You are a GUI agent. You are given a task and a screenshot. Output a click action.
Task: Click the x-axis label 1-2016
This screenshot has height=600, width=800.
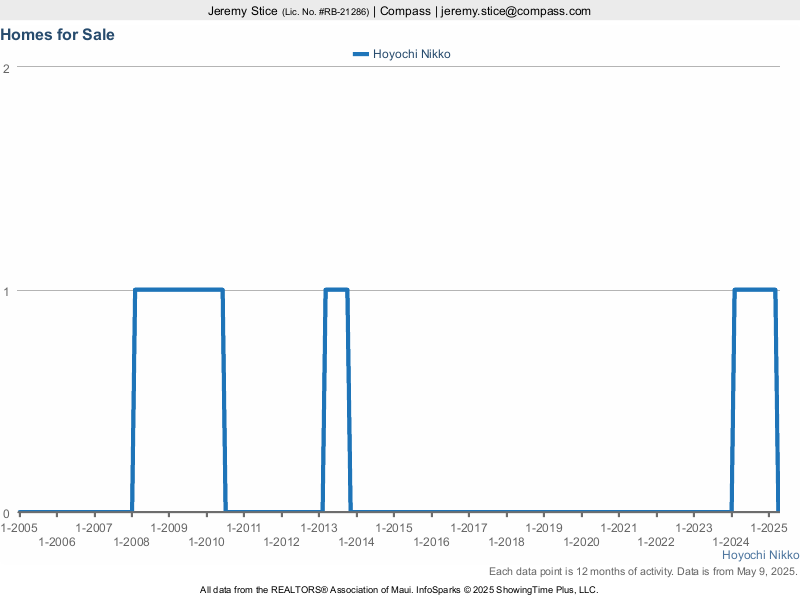tap(432, 542)
